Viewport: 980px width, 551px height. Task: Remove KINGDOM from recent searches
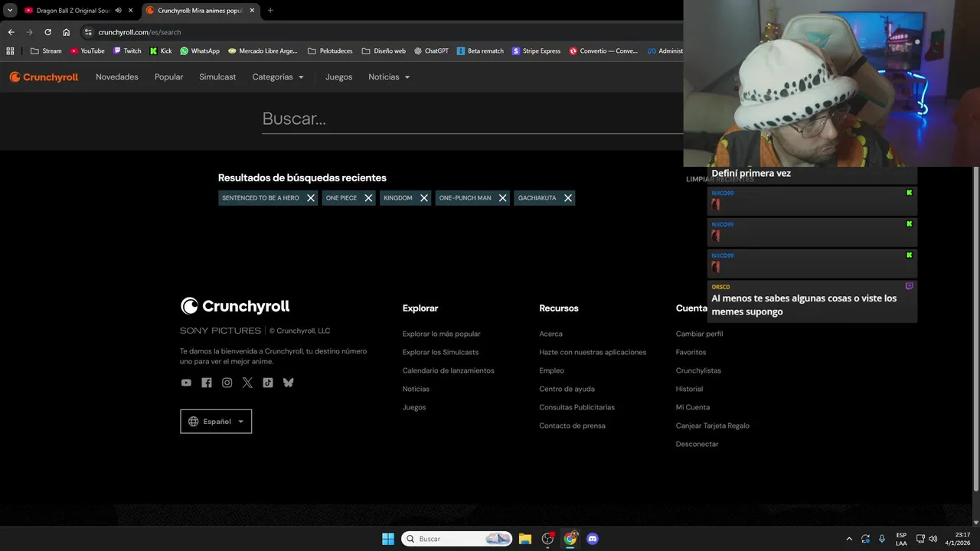[x=424, y=198]
